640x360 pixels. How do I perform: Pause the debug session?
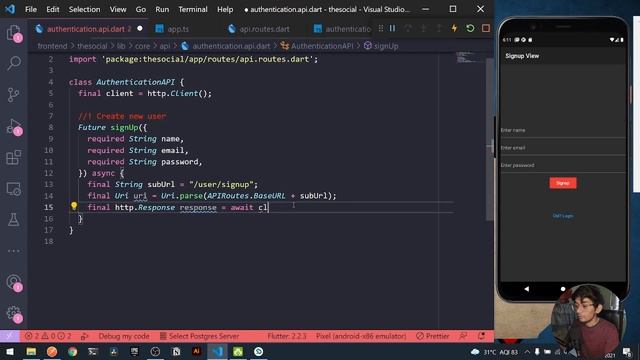(x=392, y=28)
